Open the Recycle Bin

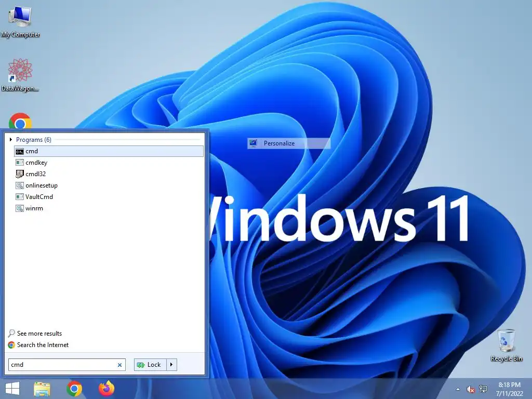506,345
